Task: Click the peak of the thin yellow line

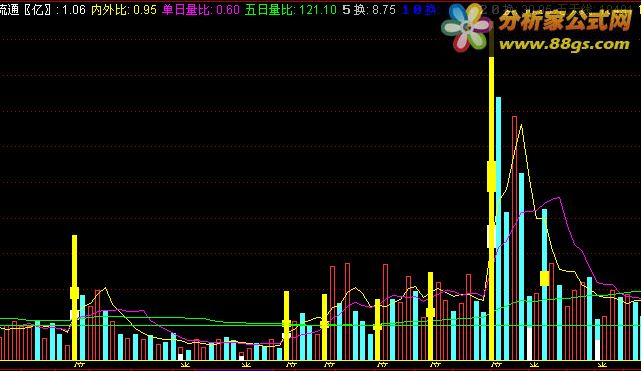Action: (521, 125)
